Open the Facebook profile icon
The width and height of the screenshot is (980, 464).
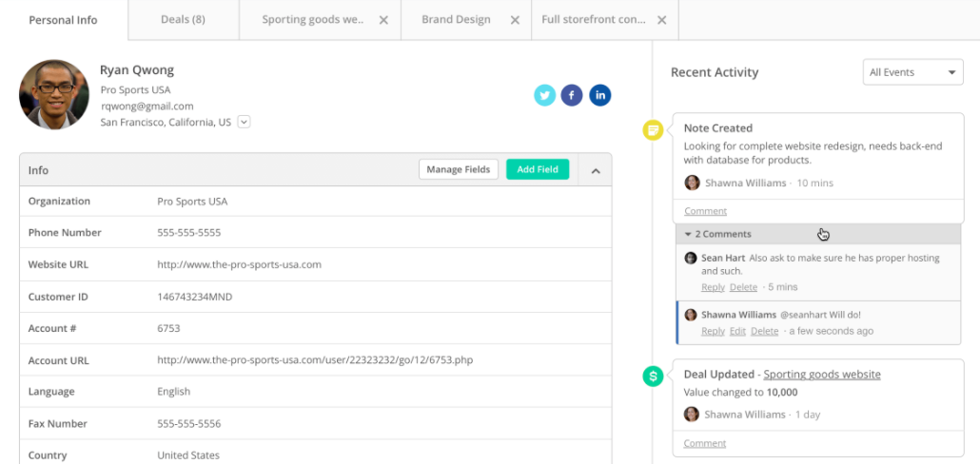tap(571, 95)
